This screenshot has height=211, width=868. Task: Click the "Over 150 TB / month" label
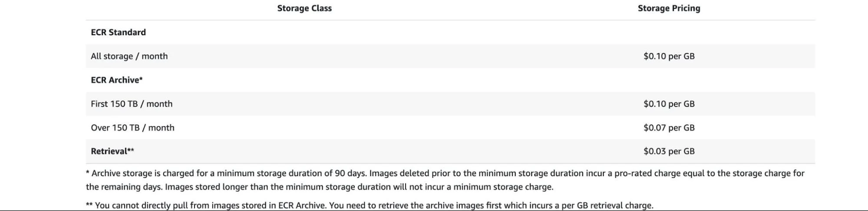pos(132,128)
